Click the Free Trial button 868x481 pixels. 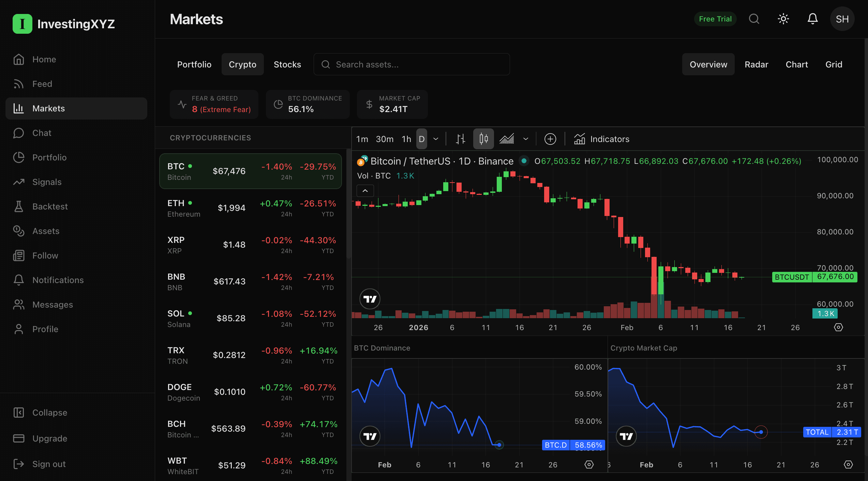(x=715, y=19)
